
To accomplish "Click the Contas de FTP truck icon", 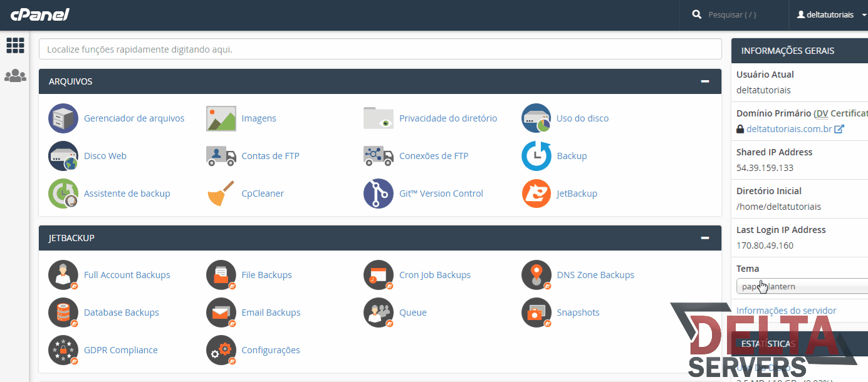I will coord(221,156).
